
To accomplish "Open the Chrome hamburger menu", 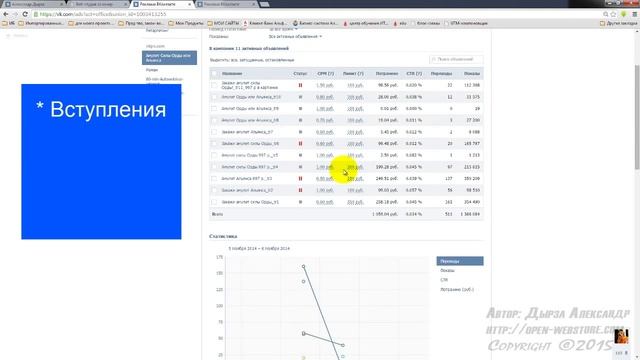I will [635, 14].
